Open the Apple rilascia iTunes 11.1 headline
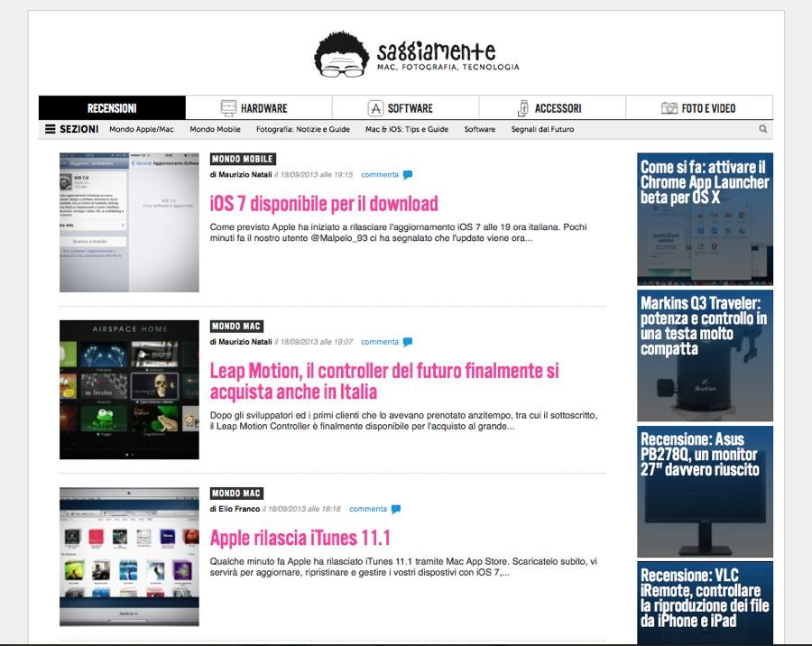 [300, 538]
